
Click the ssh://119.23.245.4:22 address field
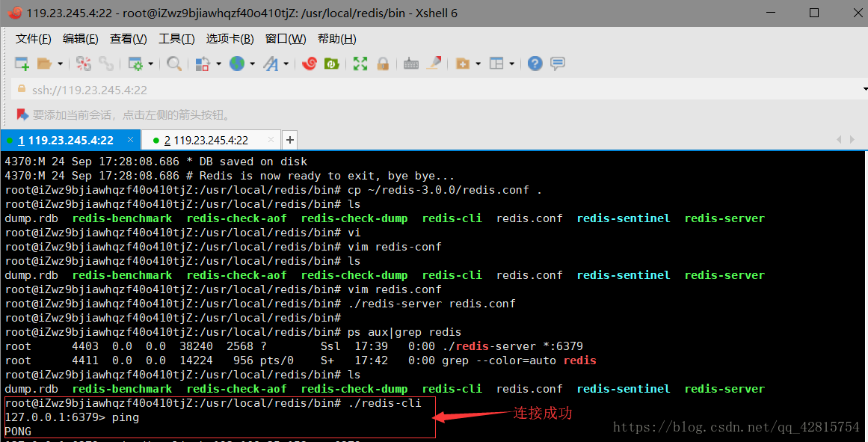click(437, 90)
